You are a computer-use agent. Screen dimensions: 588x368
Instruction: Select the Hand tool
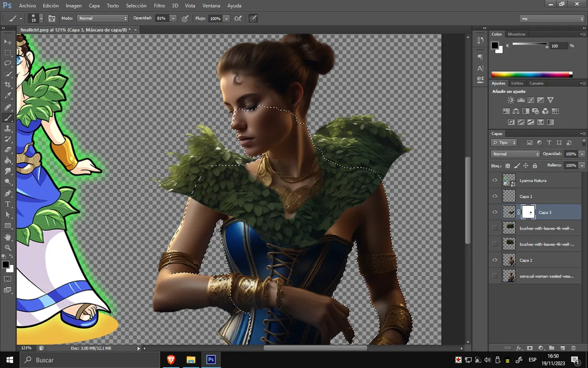pos(8,237)
